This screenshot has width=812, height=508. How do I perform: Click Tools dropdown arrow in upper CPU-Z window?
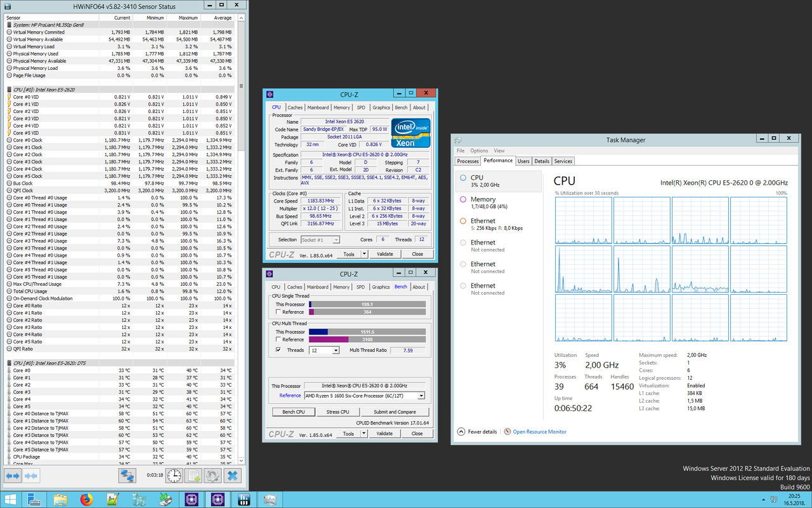coord(364,254)
